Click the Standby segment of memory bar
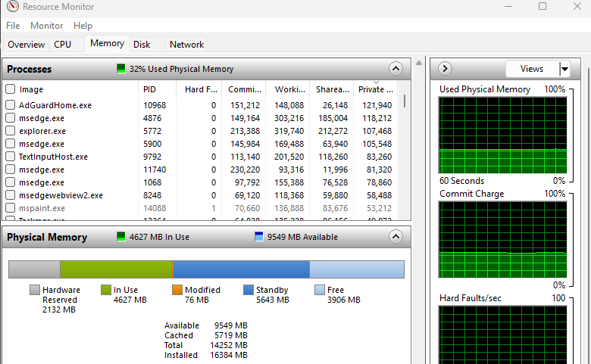 click(x=241, y=269)
